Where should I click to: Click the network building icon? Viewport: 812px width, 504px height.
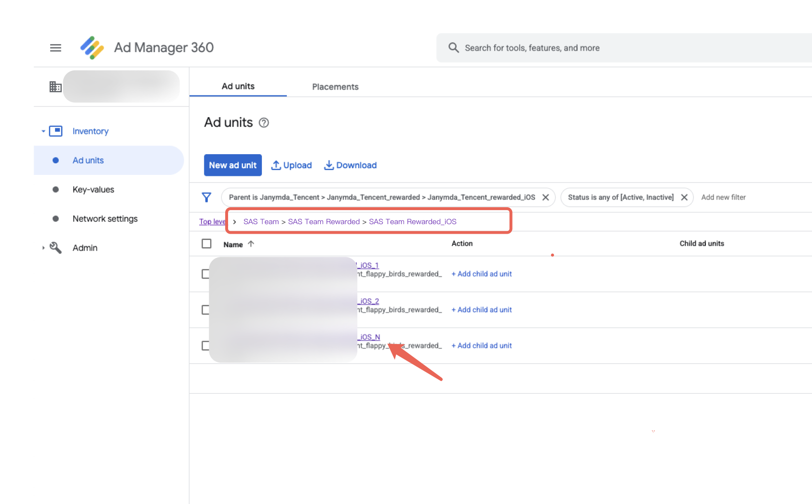point(55,87)
